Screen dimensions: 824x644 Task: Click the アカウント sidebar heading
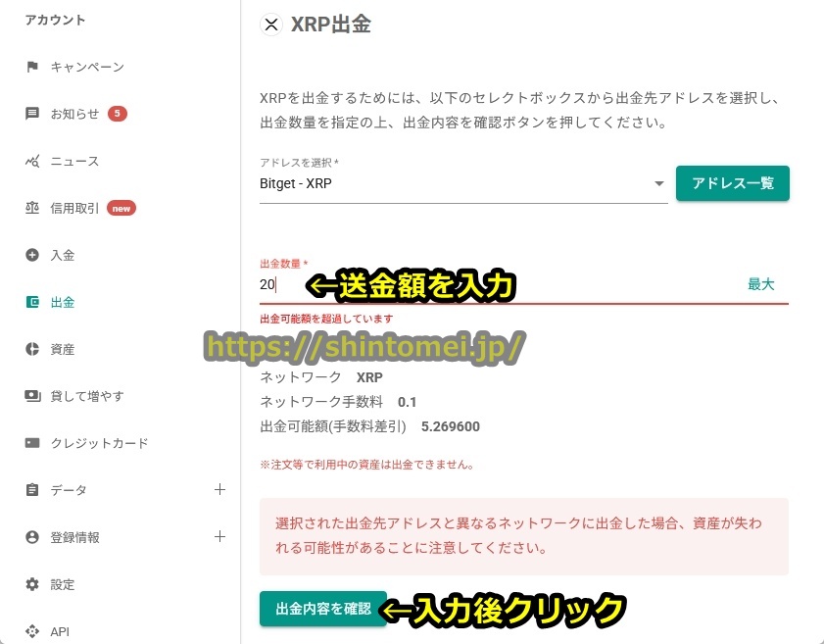pos(55,20)
